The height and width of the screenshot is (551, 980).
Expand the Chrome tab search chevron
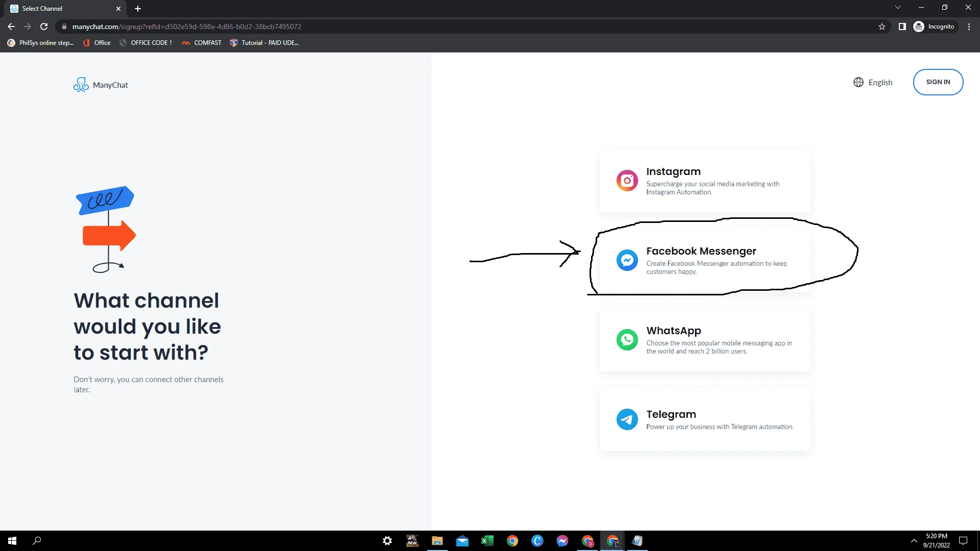898,8
